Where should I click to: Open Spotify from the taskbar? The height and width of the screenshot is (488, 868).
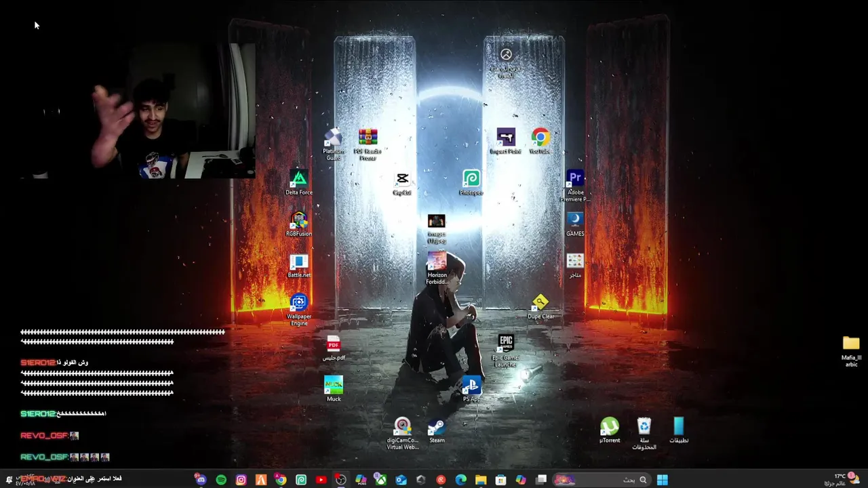[x=221, y=480]
